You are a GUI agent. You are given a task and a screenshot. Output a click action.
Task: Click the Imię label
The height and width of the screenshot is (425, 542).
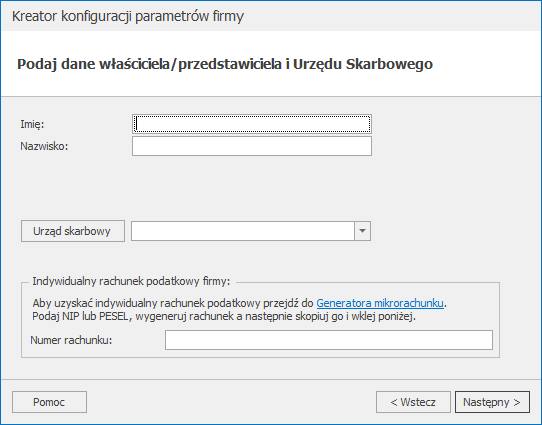point(32,124)
